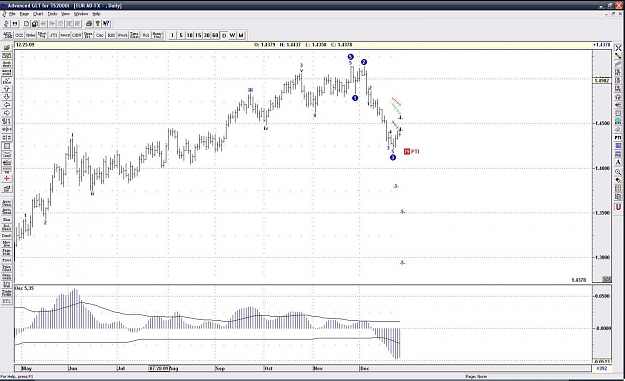625x381 pixels.
Task: Switch to 5-minute timeframe
Action: [181, 35]
